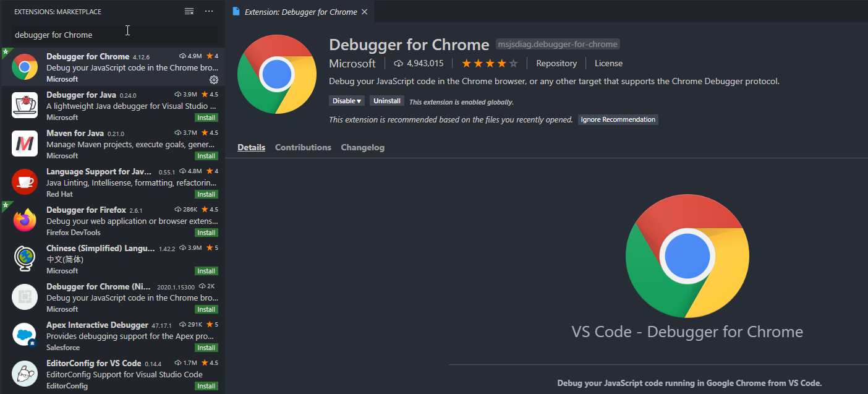Click the Extension tab file icon
This screenshot has height=394, width=868.
pyautogui.click(x=236, y=12)
